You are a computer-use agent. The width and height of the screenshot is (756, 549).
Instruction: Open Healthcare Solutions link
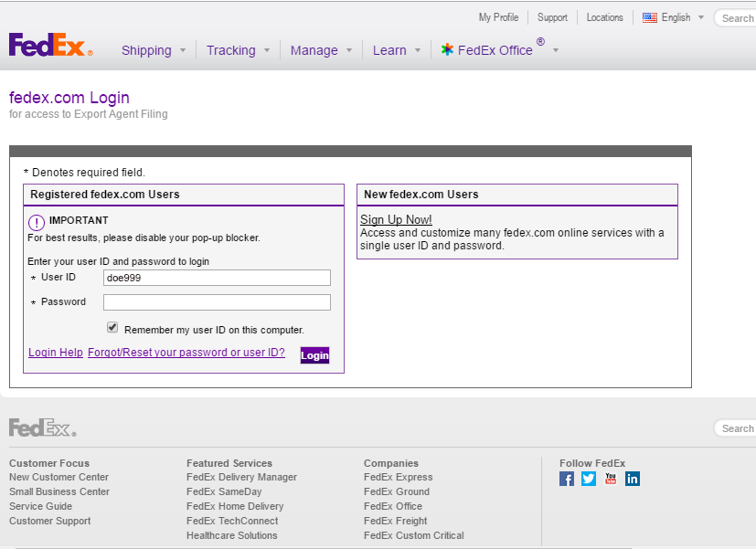[232, 535]
